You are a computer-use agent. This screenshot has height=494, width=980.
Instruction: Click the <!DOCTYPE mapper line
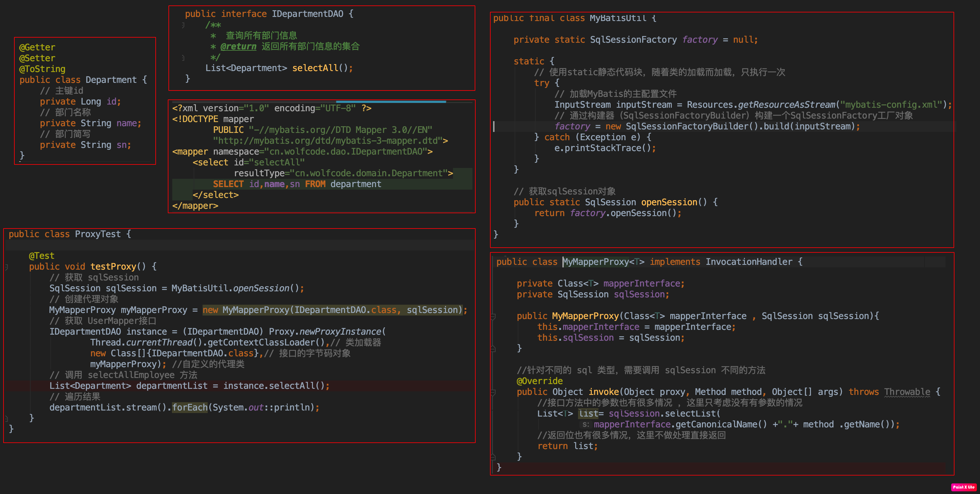213,119
